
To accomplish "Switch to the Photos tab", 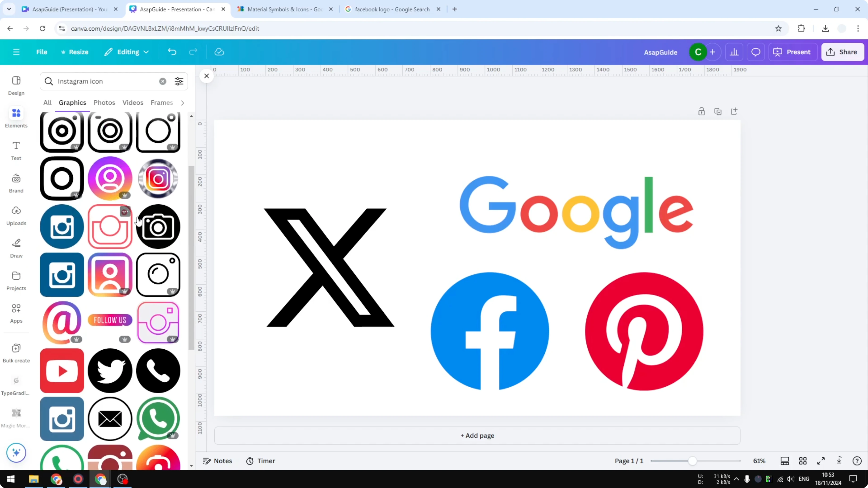I will [104, 103].
